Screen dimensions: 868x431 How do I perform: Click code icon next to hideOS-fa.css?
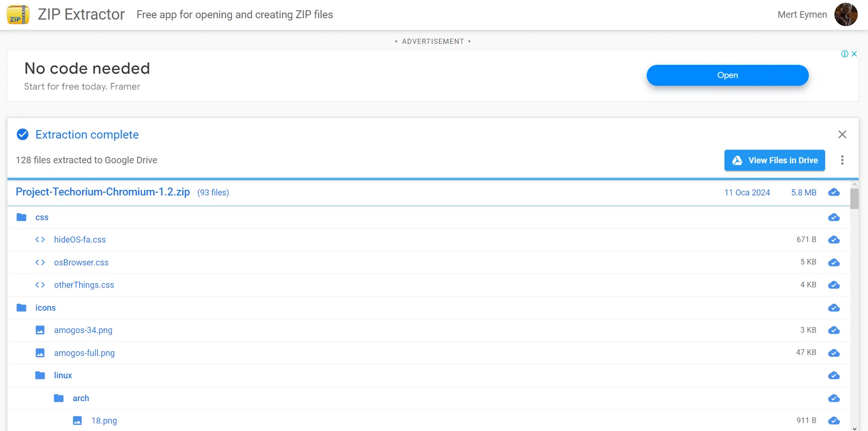(40, 240)
